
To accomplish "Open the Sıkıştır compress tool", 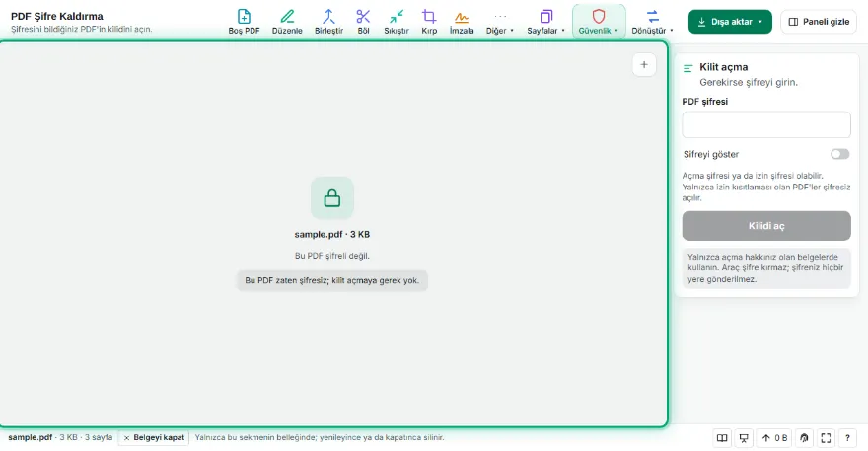I will coord(397,22).
